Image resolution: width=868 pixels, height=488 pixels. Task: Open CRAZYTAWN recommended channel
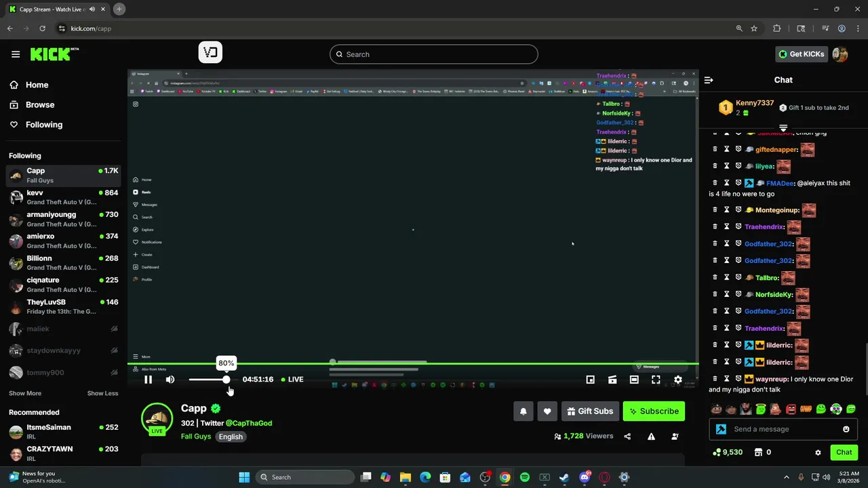64,453
